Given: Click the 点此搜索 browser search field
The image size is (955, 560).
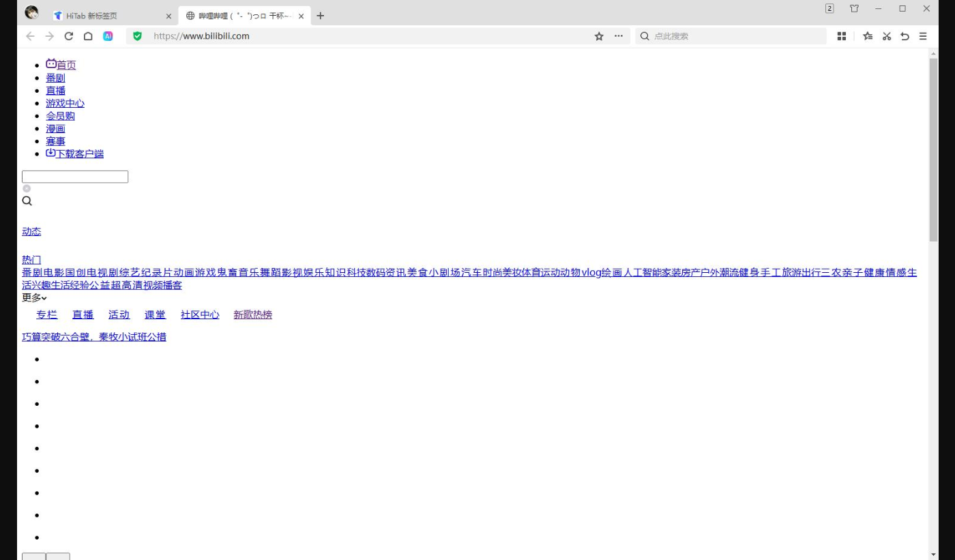Looking at the screenshot, I should click(x=731, y=36).
